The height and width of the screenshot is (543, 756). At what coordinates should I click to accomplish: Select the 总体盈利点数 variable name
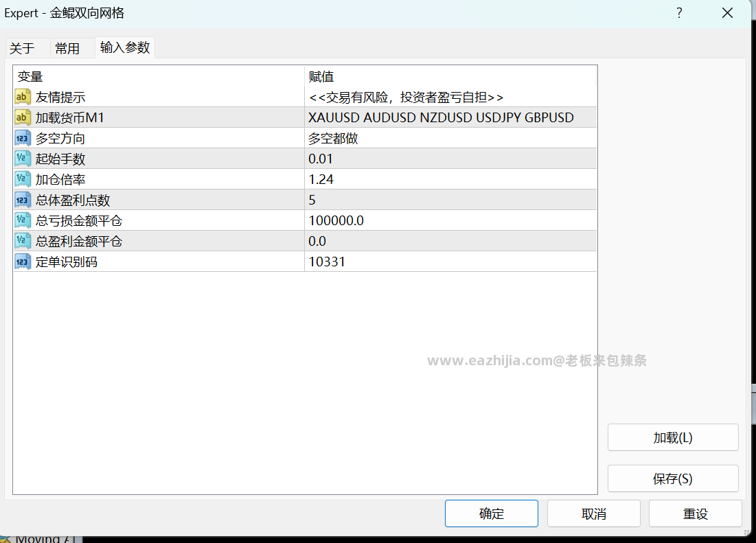click(x=73, y=200)
